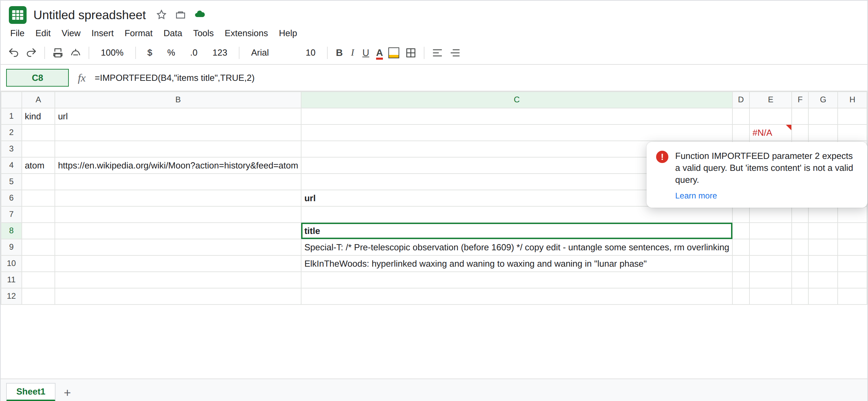
Task: Toggle italic formatting
Action: (x=353, y=53)
